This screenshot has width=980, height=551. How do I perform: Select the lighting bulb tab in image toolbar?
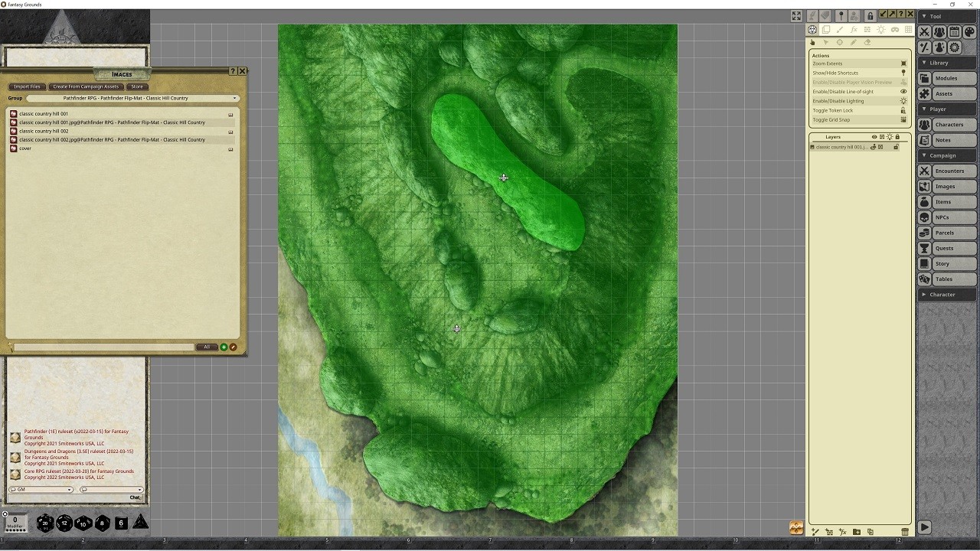pyautogui.click(x=881, y=30)
